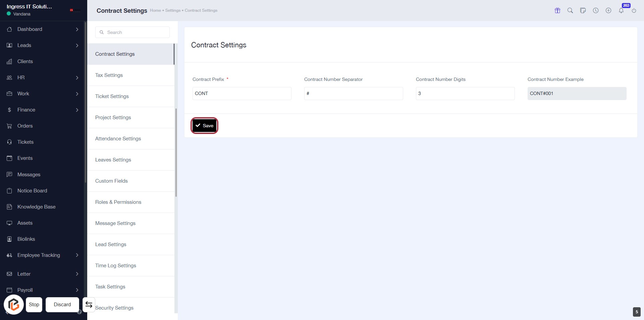
Task: Open Tax Settings from settings list
Action: 109,75
